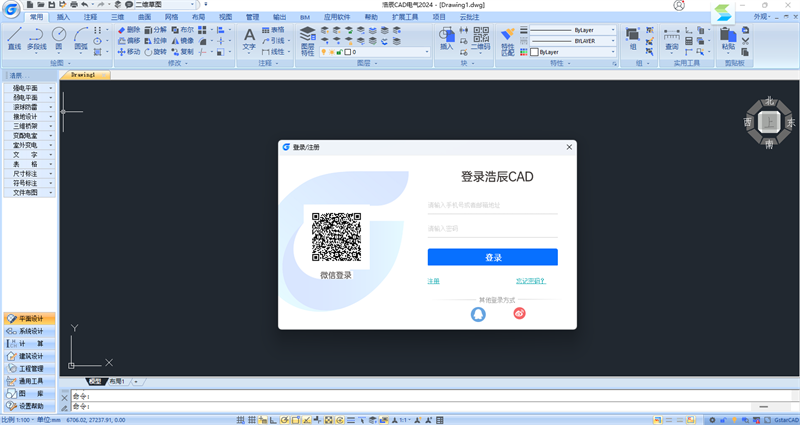Choose Weibo login icon in dialog

tap(519, 314)
